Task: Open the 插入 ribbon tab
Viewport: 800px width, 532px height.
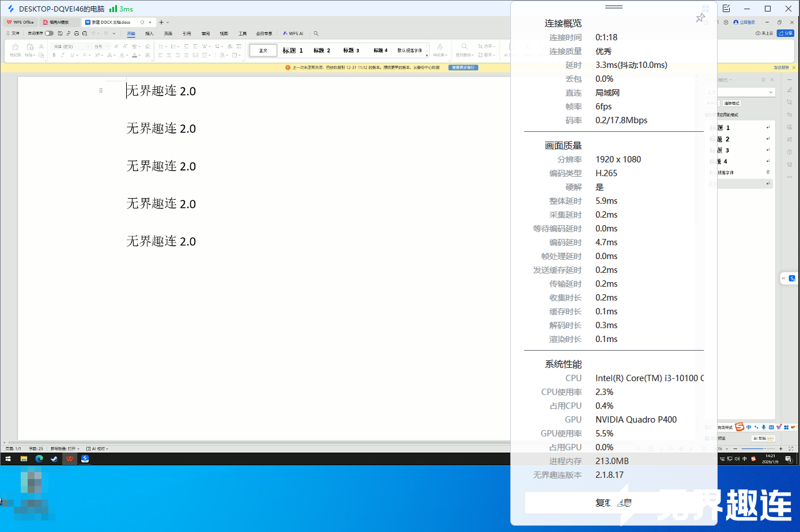Action: (149, 33)
